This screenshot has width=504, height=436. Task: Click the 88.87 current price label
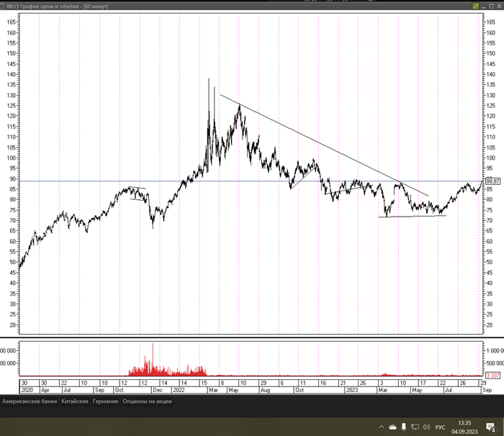[x=492, y=181]
